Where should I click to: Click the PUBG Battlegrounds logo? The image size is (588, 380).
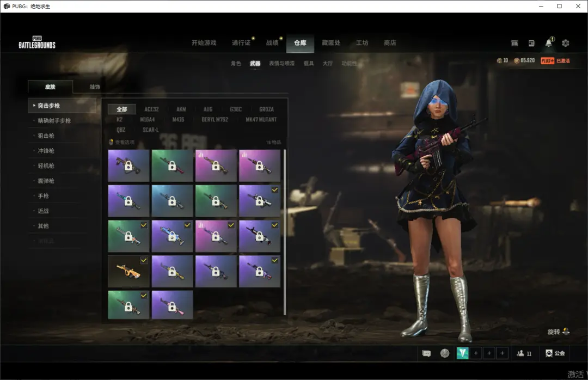click(37, 42)
